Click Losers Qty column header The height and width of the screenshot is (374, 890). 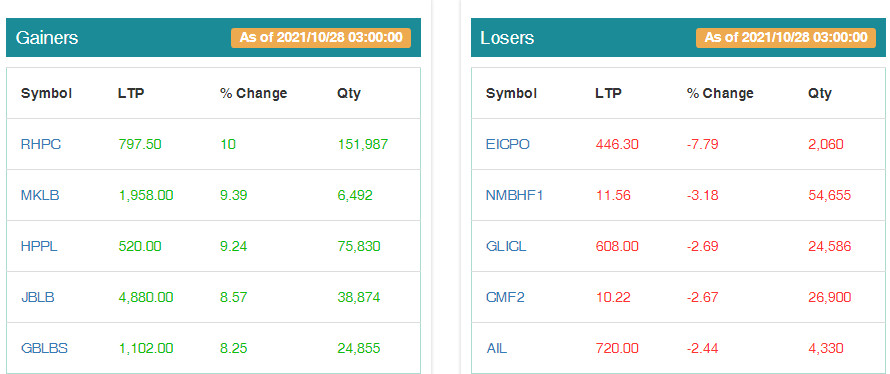point(820,93)
